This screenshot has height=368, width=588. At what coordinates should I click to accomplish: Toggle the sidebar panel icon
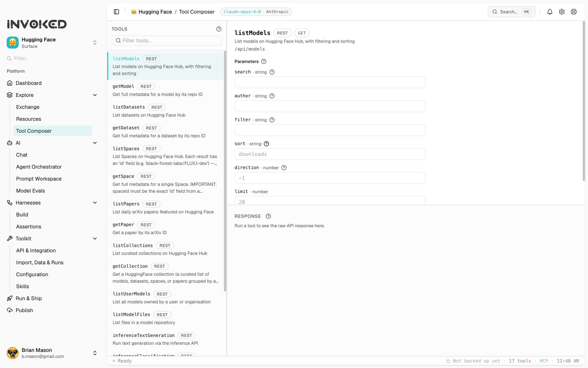(116, 12)
